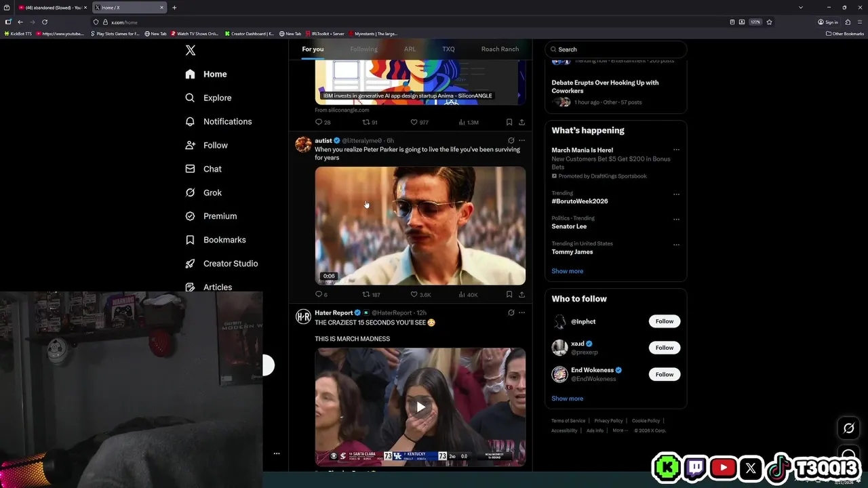Show more under Who to follow
Screen dimensions: 868x488
tap(567, 399)
